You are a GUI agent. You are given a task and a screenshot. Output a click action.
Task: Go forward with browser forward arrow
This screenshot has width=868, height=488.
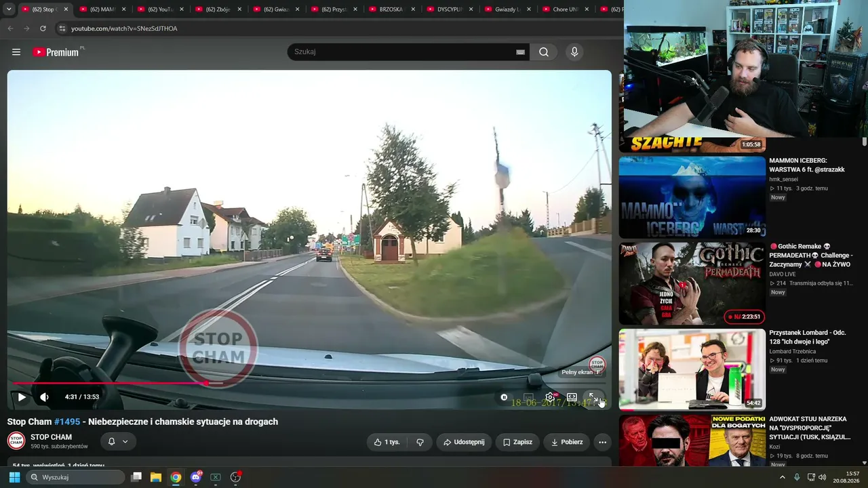[x=26, y=28]
